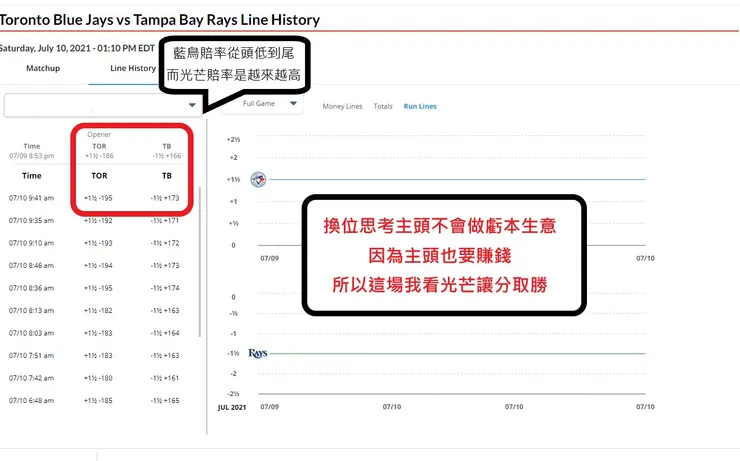
Task: Click the 07/10 7:51 am row time
Action: (x=31, y=355)
